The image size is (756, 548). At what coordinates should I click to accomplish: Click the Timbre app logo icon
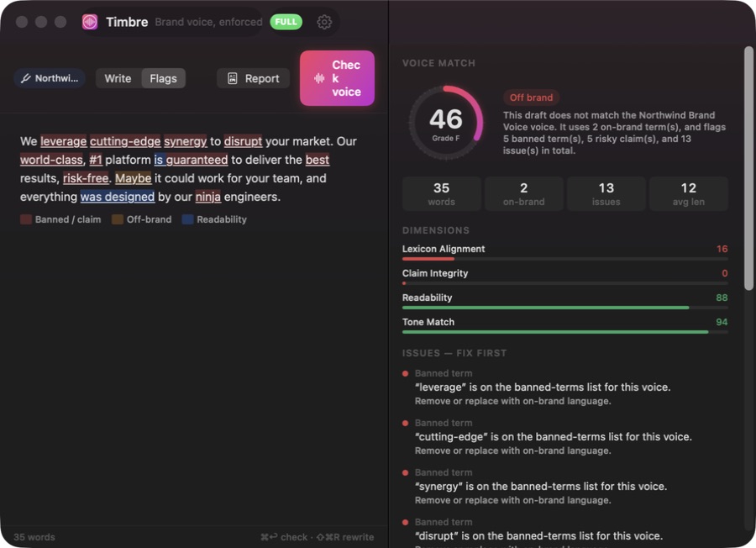90,22
